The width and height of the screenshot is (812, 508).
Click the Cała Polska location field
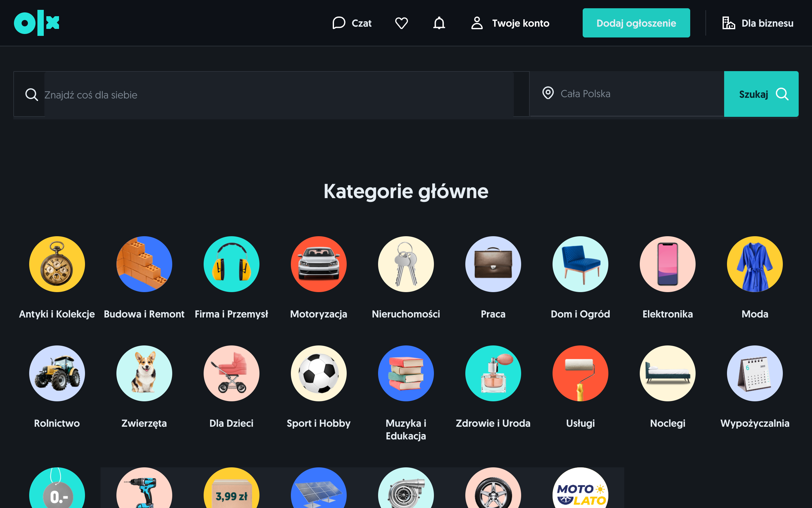coord(627,94)
